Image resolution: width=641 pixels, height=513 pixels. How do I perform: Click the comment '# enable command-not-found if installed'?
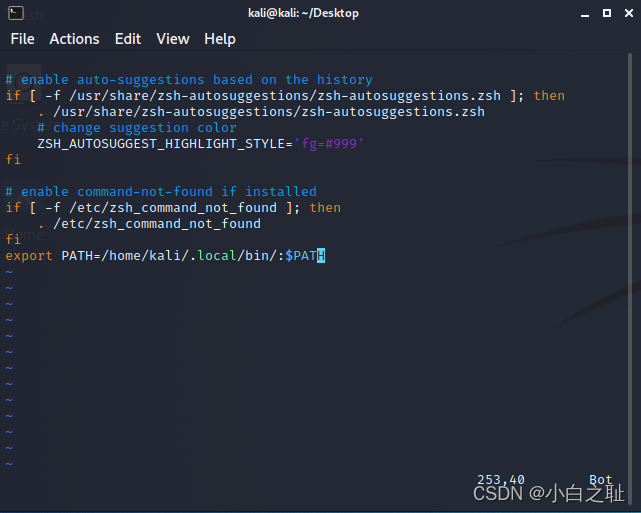click(x=161, y=192)
